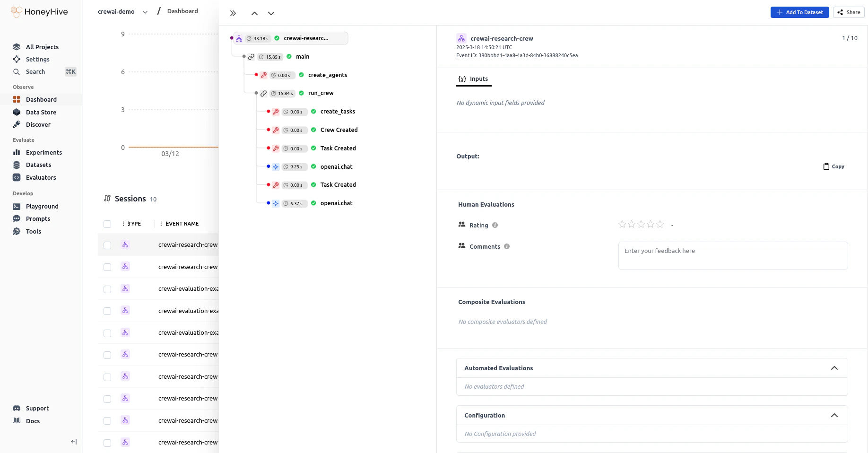868x453 pixels.
Task: Click the second Task Created wrench icon
Action: coord(276,185)
